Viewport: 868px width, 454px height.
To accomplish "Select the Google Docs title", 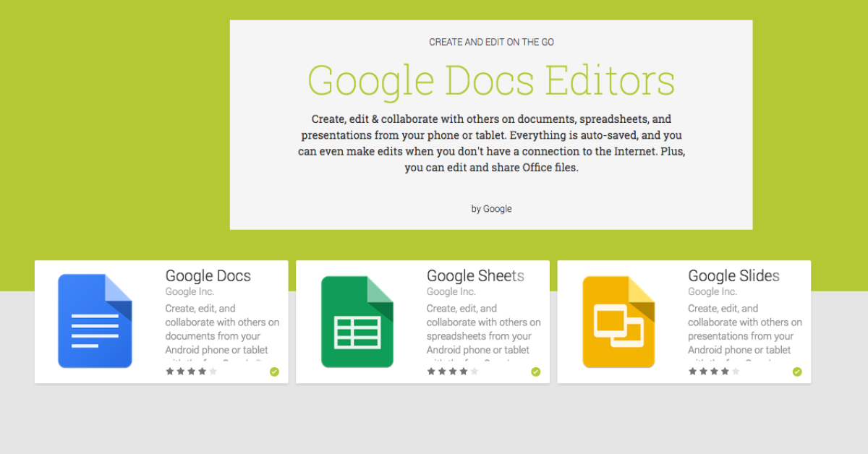I will (x=208, y=275).
